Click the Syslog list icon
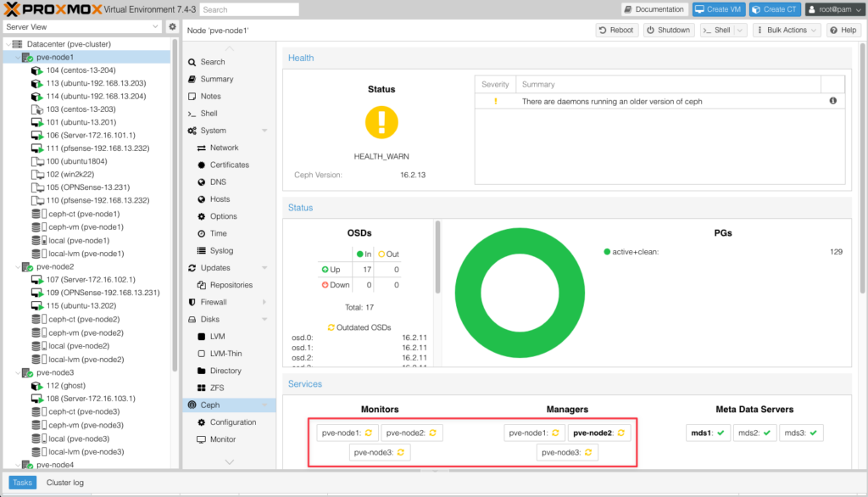Viewport: 868px width, 497px height. [x=202, y=250]
